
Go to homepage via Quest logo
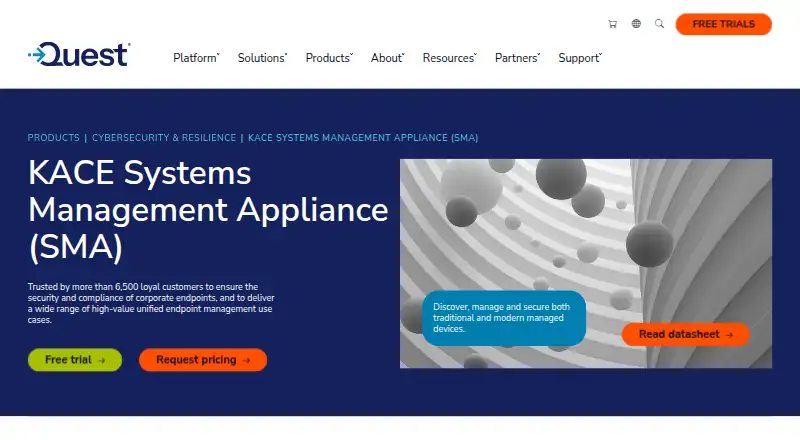tap(79, 55)
